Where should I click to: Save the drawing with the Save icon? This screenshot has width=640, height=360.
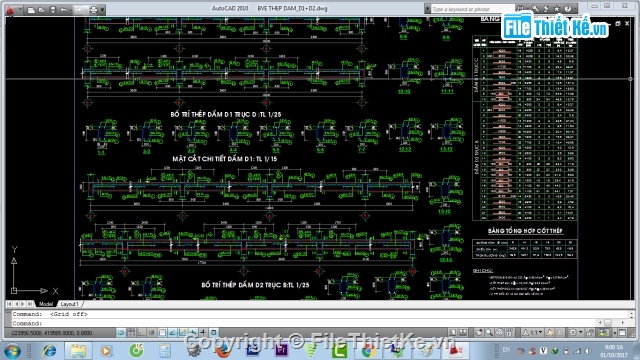pos(53,10)
